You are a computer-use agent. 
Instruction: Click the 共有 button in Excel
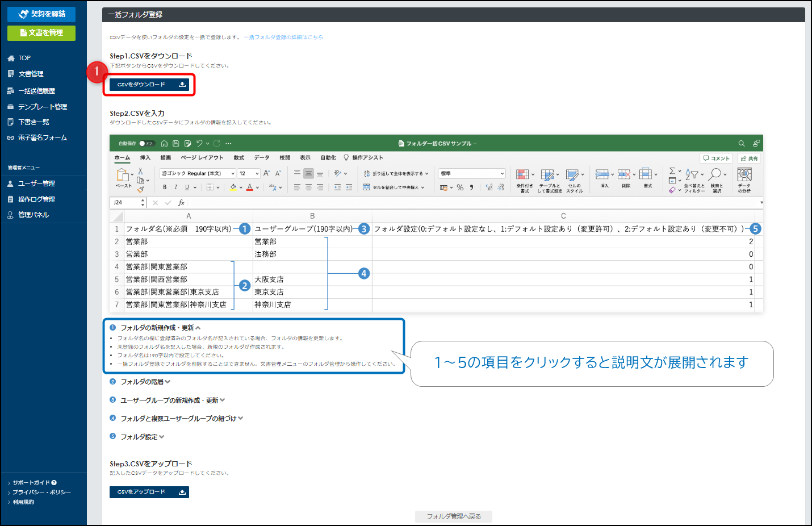point(750,158)
